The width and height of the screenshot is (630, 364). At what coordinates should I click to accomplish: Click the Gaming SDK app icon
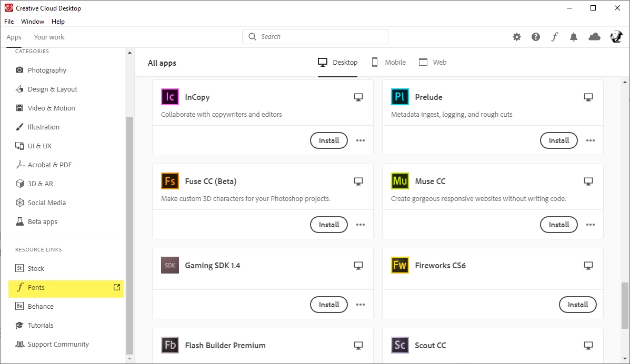[x=170, y=265]
